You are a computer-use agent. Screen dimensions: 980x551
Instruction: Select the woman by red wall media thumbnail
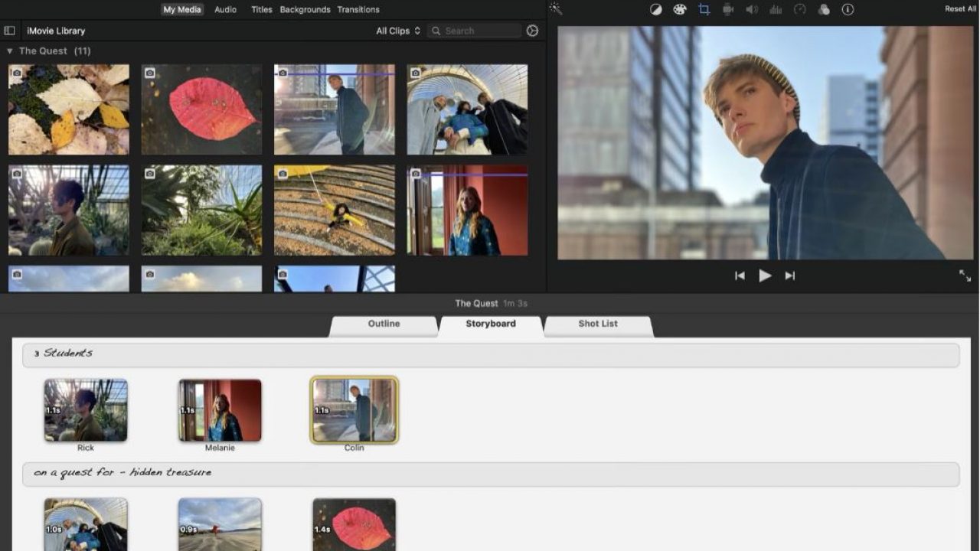(467, 210)
